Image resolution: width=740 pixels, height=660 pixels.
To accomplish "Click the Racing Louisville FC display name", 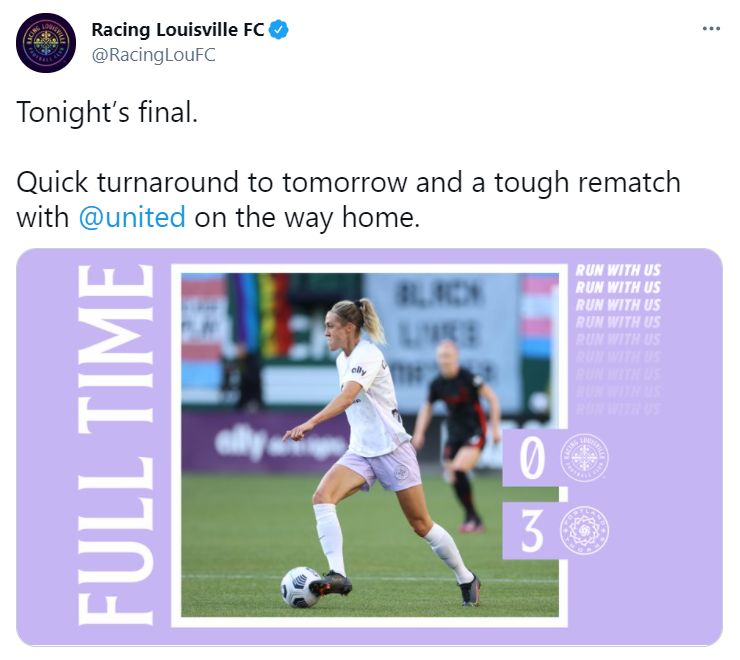I will (x=177, y=30).
